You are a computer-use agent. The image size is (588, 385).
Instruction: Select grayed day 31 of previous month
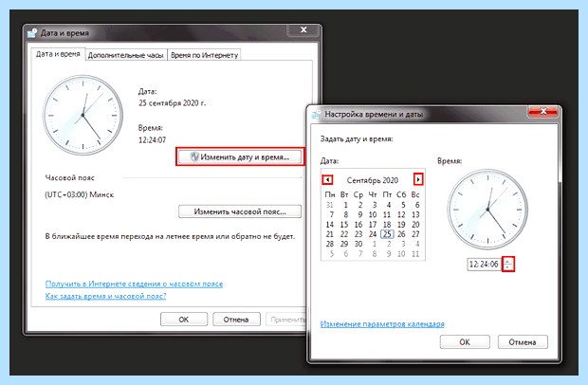[x=330, y=205]
